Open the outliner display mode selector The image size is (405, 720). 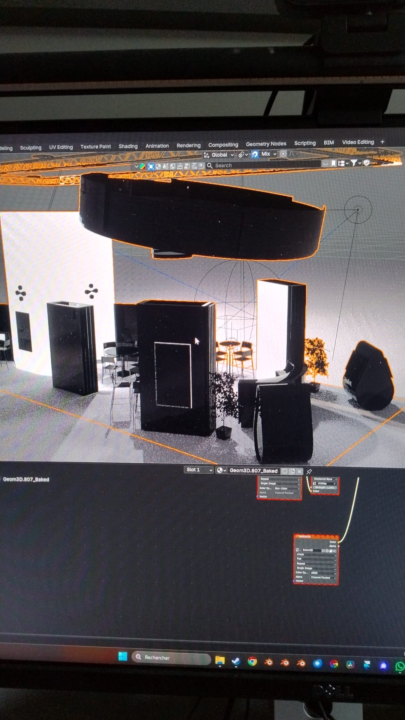click(x=343, y=163)
